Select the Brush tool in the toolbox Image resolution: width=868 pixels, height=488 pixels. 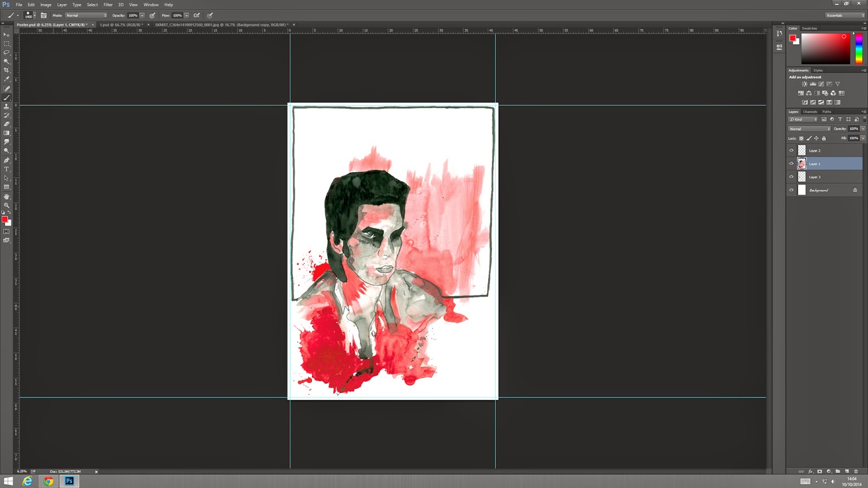(x=7, y=98)
